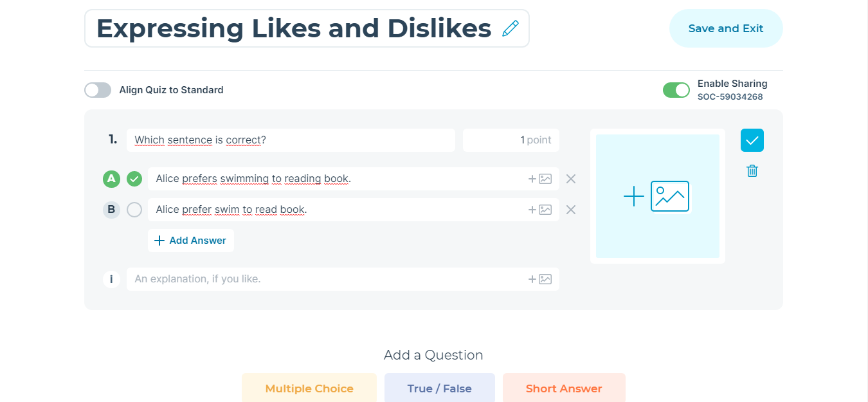
Task: Add a Multiple Choice question
Action: [309, 388]
